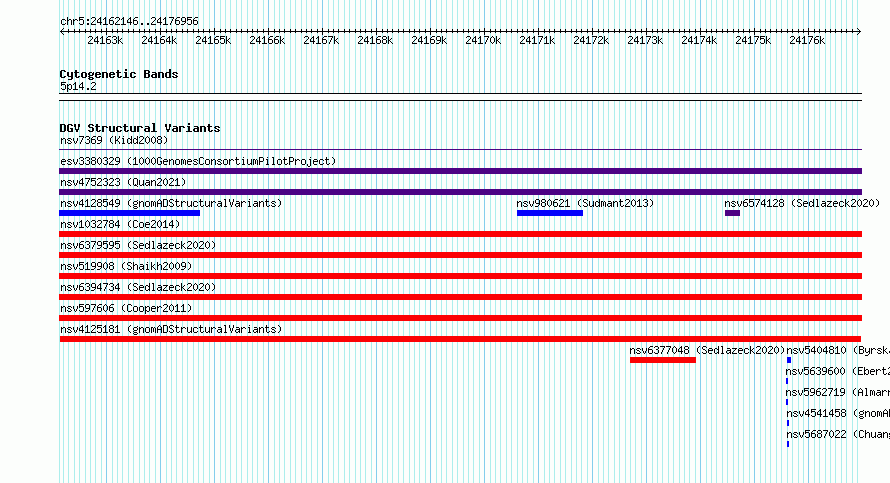Click the 24163k ruler tick label
890x483 pixels.
105,40
